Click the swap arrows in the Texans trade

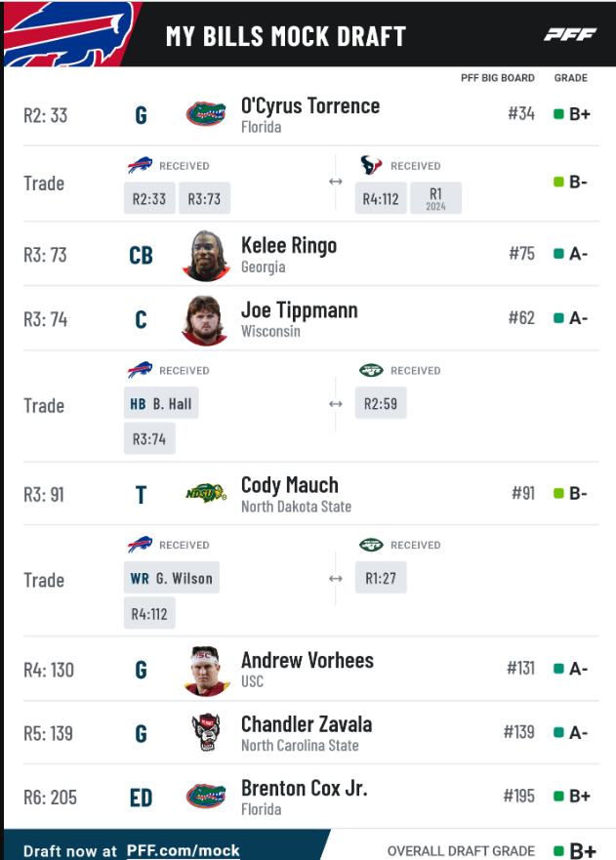(336, 182)
